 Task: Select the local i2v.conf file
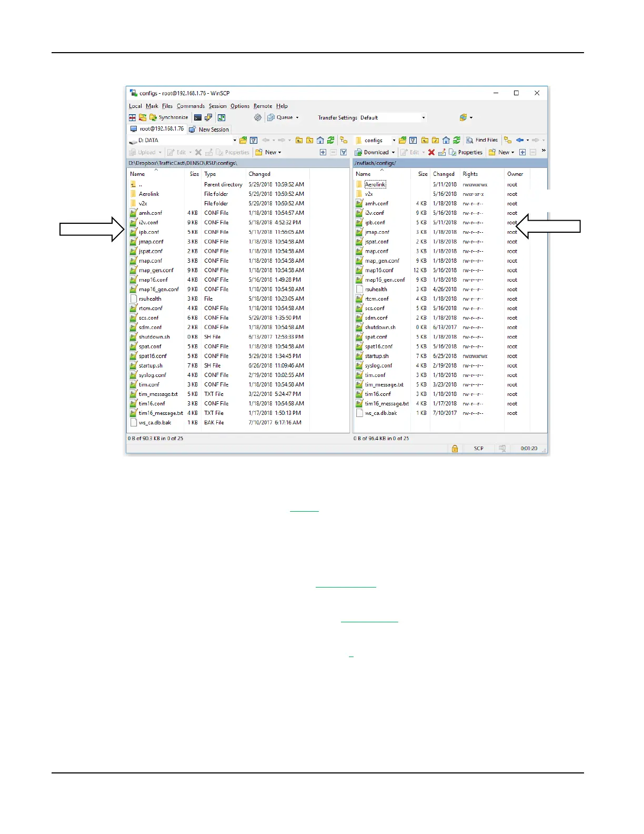(148, 222)
